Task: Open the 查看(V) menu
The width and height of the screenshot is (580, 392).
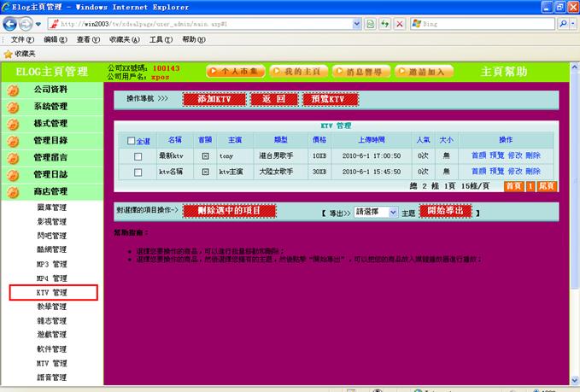Action: point(86,39)
